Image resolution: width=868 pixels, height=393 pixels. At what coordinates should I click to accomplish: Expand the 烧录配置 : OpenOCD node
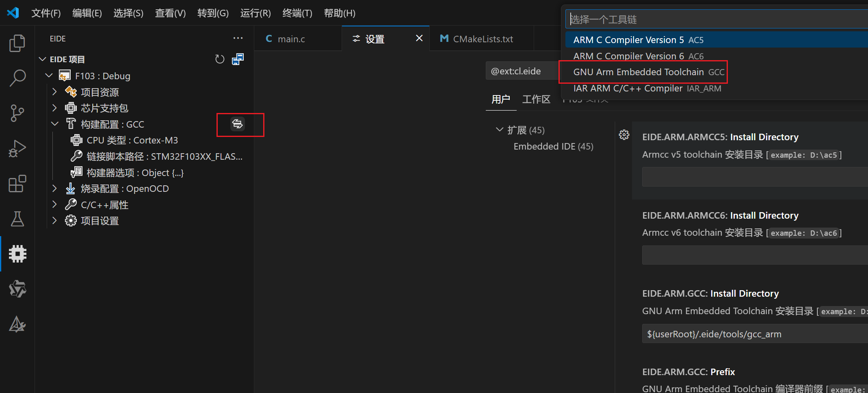tap(54, 189)
